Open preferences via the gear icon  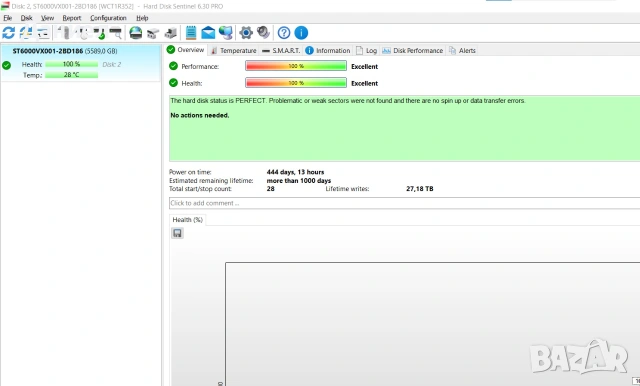(246, 33)
